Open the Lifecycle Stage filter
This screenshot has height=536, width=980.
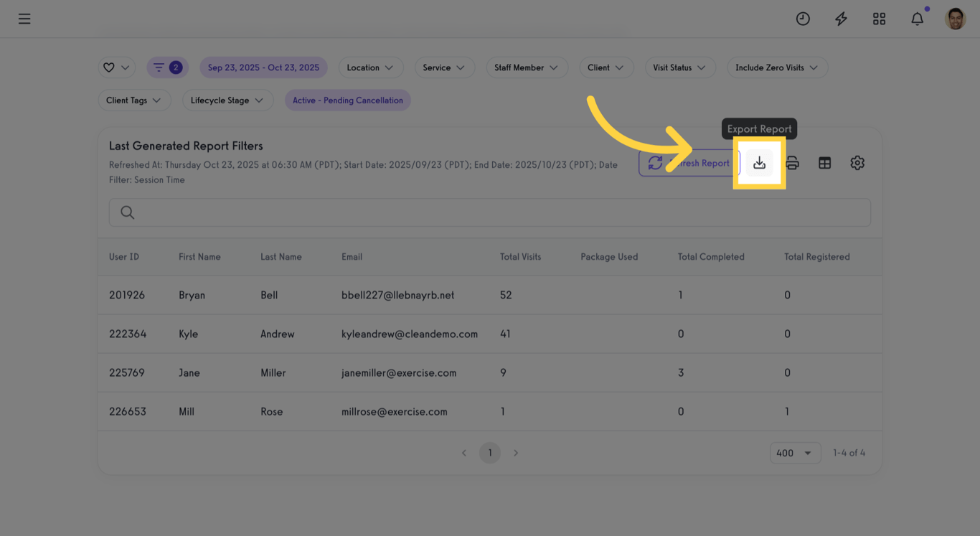tap(228, 100)
